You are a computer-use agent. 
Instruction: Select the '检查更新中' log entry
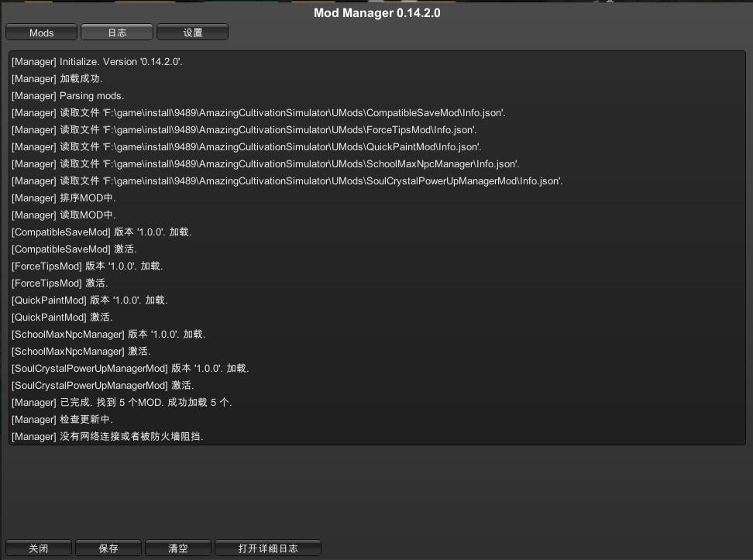(62, 419)
